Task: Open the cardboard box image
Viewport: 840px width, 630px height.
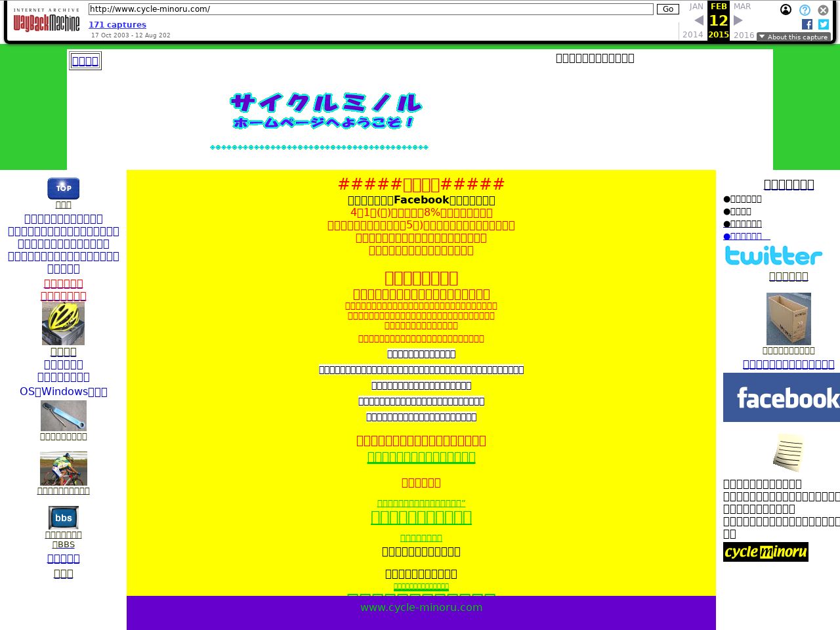Action: 788,318
